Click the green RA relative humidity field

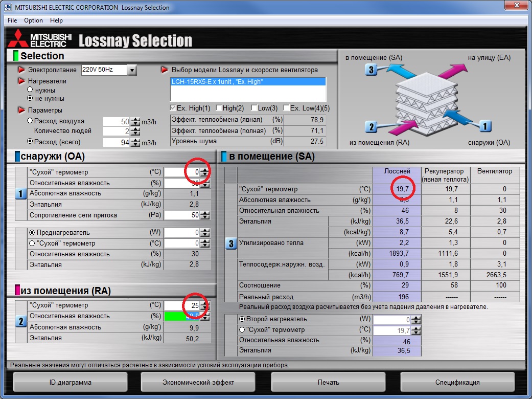click(x=182, y=317)
